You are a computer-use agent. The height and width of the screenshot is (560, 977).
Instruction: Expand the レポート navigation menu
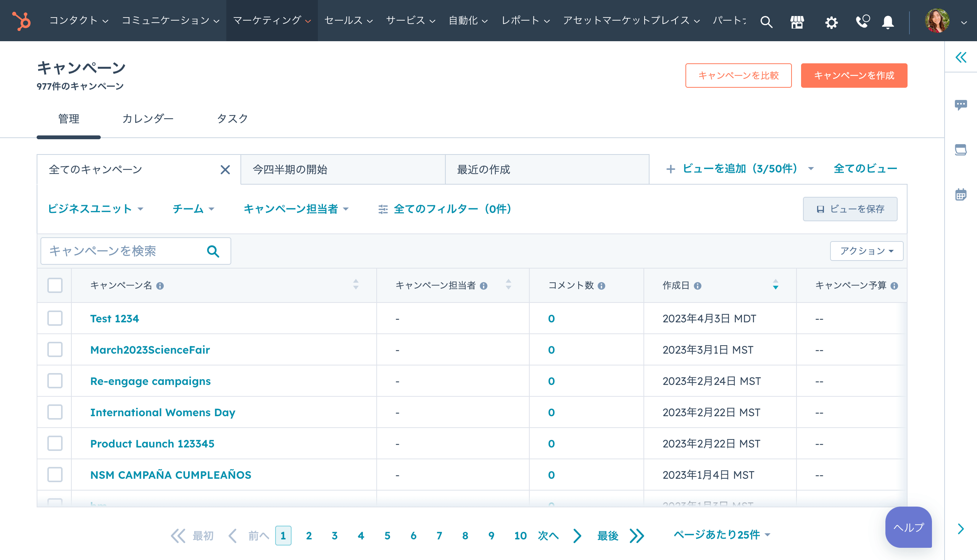tap(525, 20)
